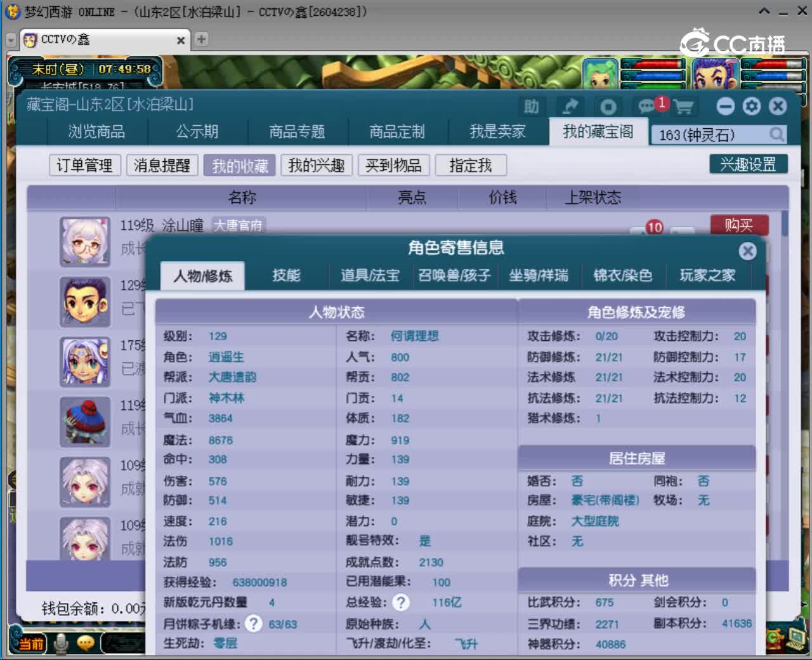Screen dimensions: 812x660
Task: Switch to 浏览商品 tab
Action: (x=97, y=132)
